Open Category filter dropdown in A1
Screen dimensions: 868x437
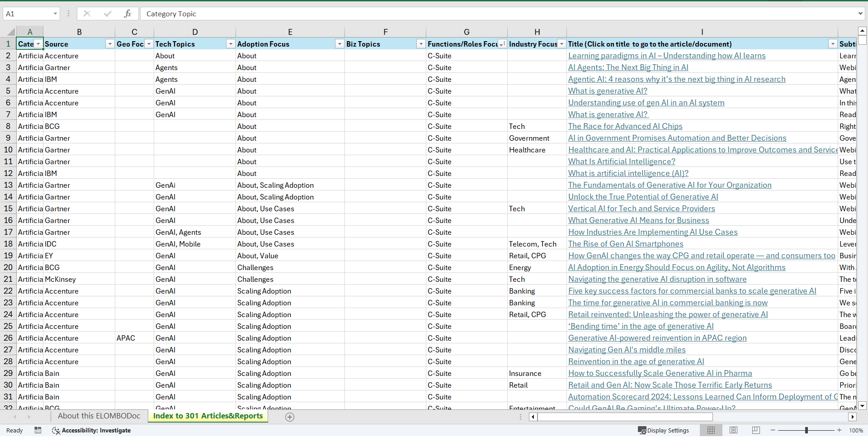pos(38,44)
